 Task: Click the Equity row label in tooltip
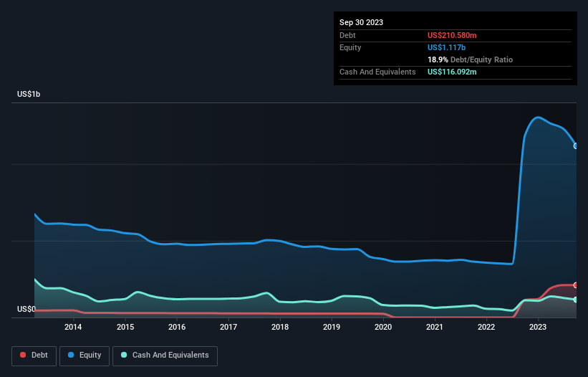point(350,47)
